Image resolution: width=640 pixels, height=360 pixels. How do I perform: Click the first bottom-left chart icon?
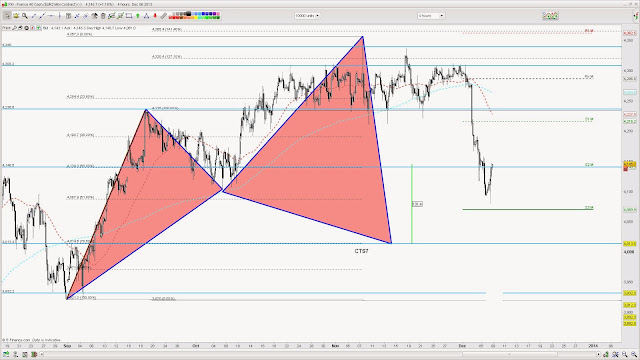pyautogui.click(x=6, y=354)
